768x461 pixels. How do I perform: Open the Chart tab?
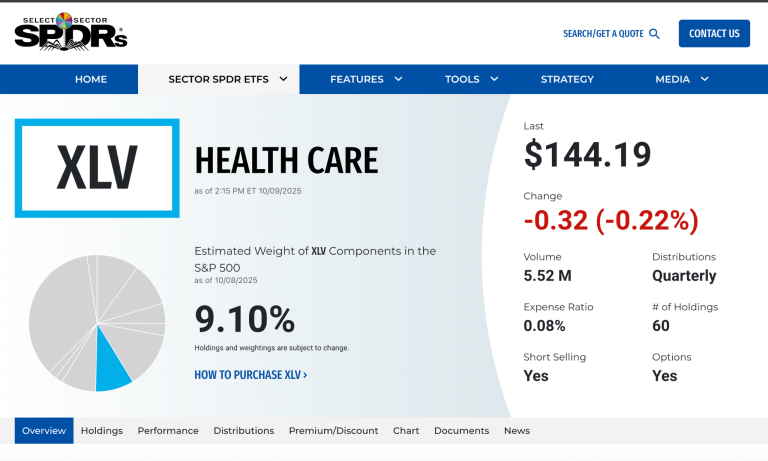406,431
